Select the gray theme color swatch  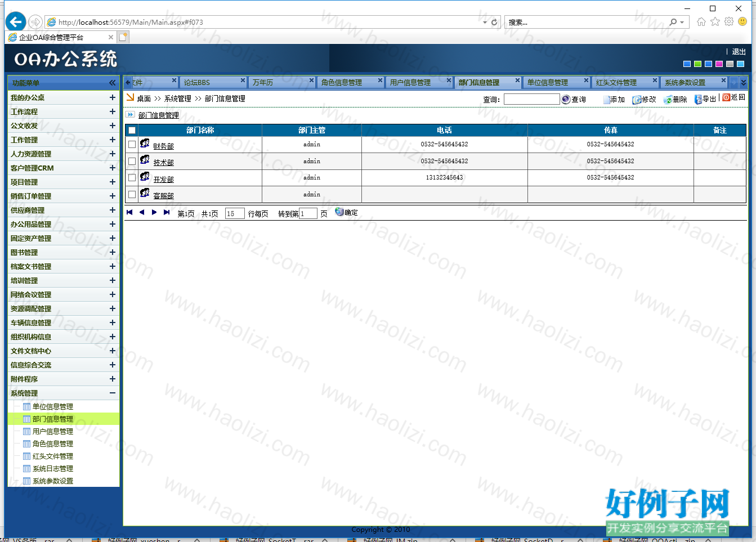[x=730, y=64]
